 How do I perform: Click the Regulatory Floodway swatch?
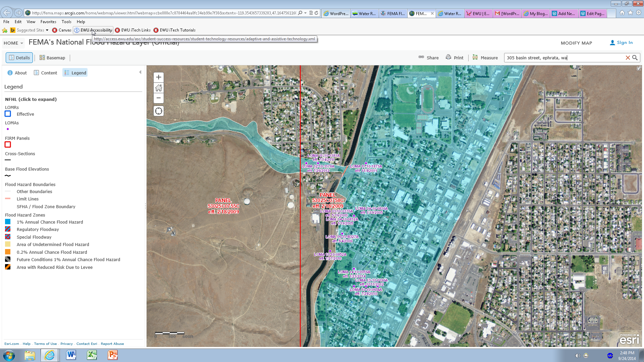[8, 229]
